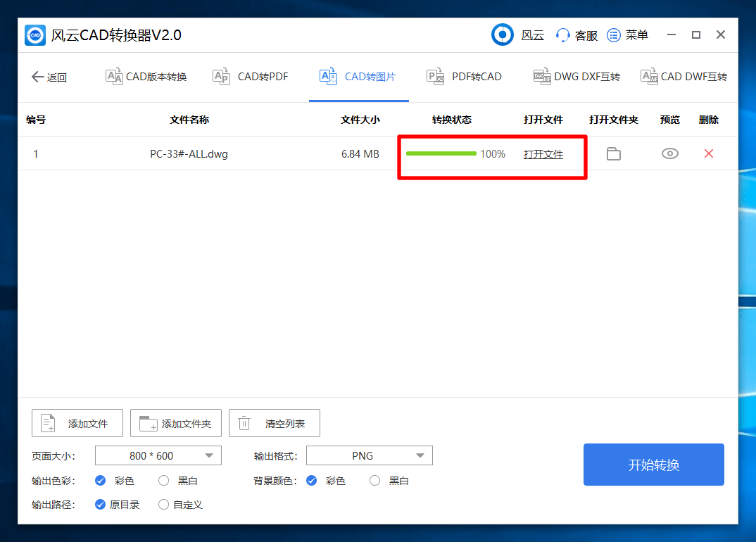Click the 开始转换 button
This screenshot has height=542, width=756.
click(x=653, y=465)
